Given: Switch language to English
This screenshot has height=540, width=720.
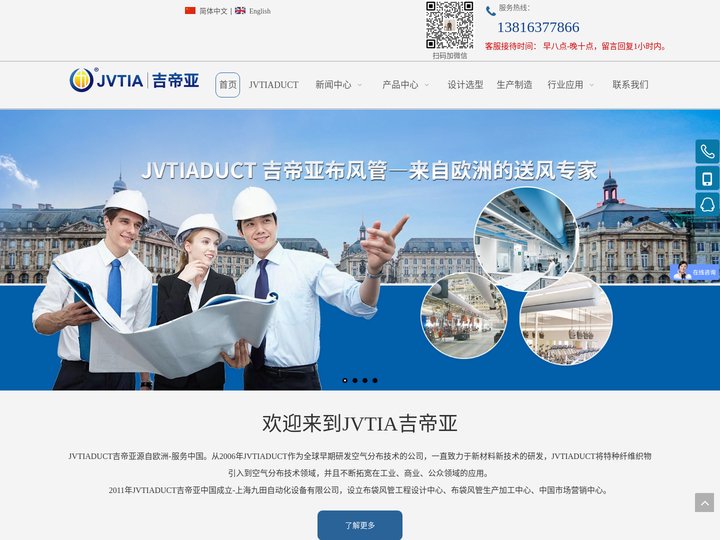Looking at the screenshot, I should [x=260, y=11].
